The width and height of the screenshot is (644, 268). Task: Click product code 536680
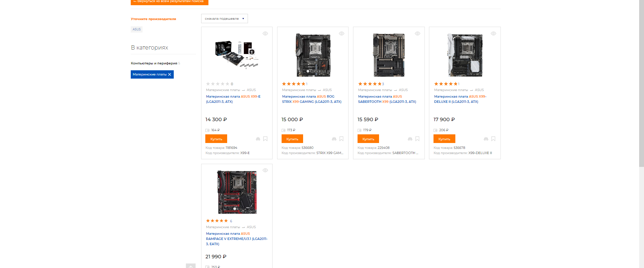click(308, 148)
